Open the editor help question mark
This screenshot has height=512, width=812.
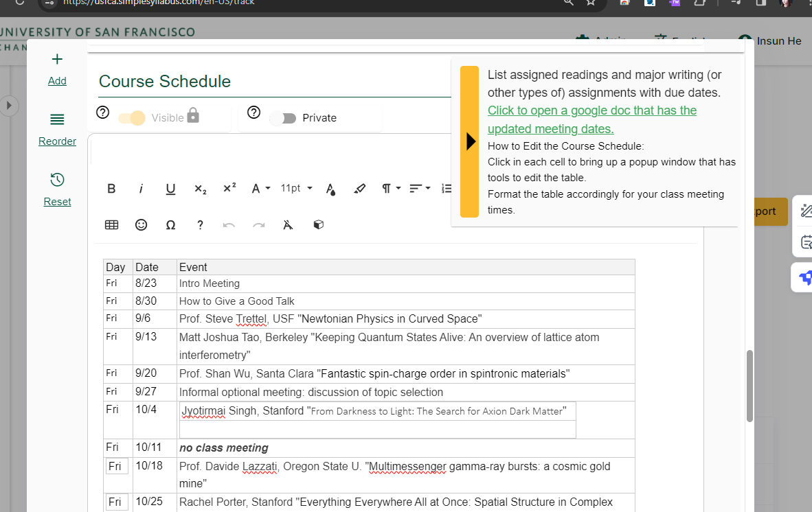click(x=200, y=224)
